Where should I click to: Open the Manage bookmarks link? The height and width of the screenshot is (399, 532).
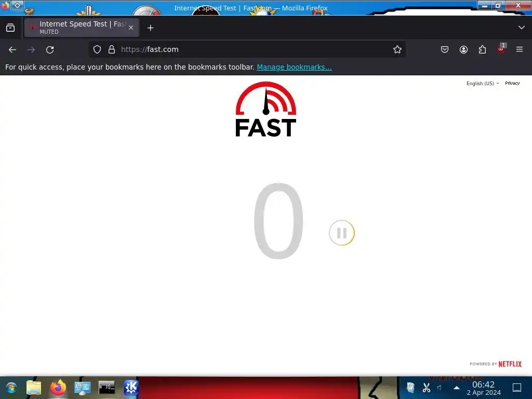tap(294, 67)
